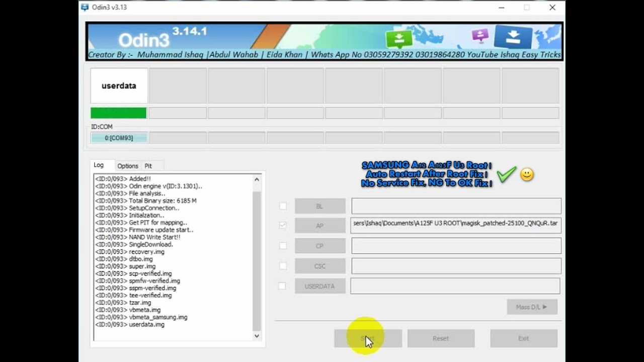Click the CP file path field
This screenshot has width=644, height=362.
[x=456, y=246]
